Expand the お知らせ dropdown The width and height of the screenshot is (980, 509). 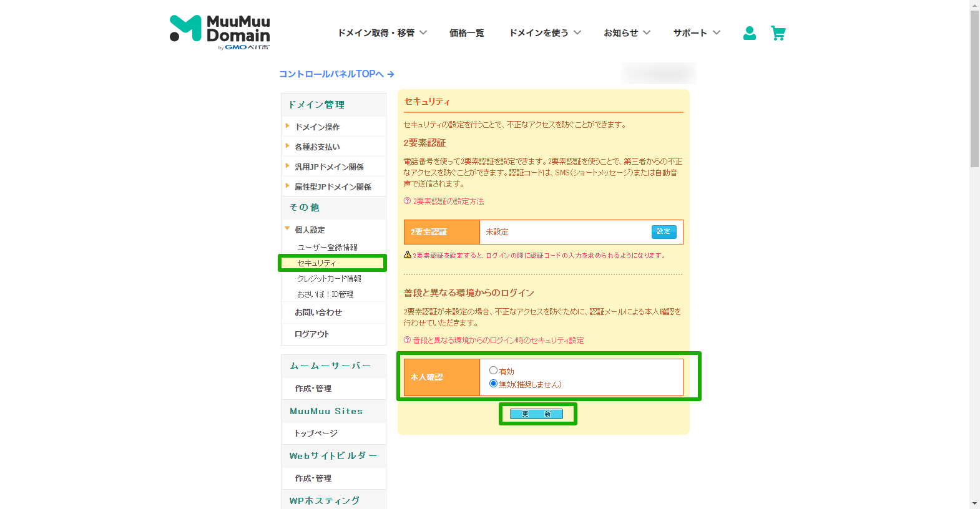click(627, 33)
